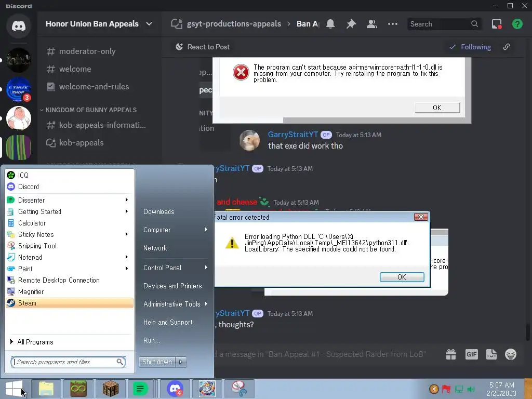Toggle the Following button on the post
532x399 pixels.
[x=470, y=47]
